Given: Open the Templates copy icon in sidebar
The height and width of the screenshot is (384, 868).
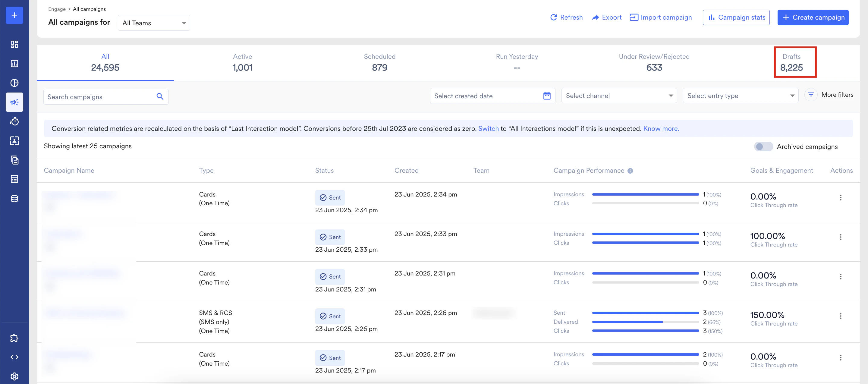Looking at the screenshot, I should (14, 160).
